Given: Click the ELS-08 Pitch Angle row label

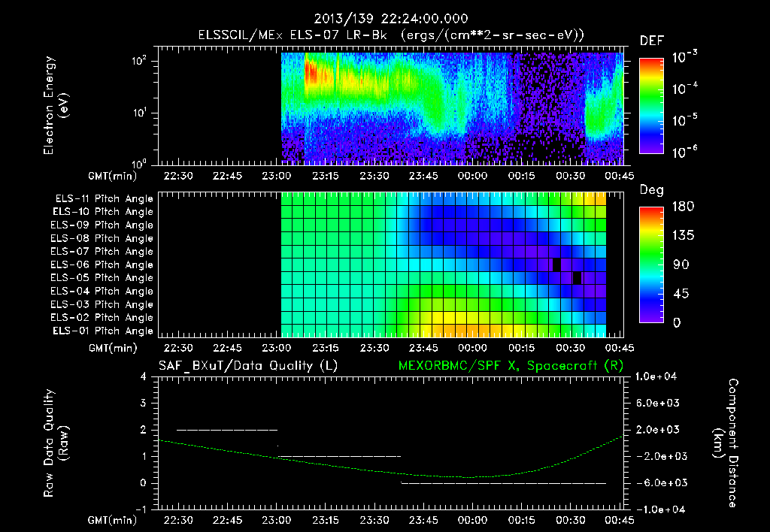Looking at the screenshot, I should tap(102, 238).
